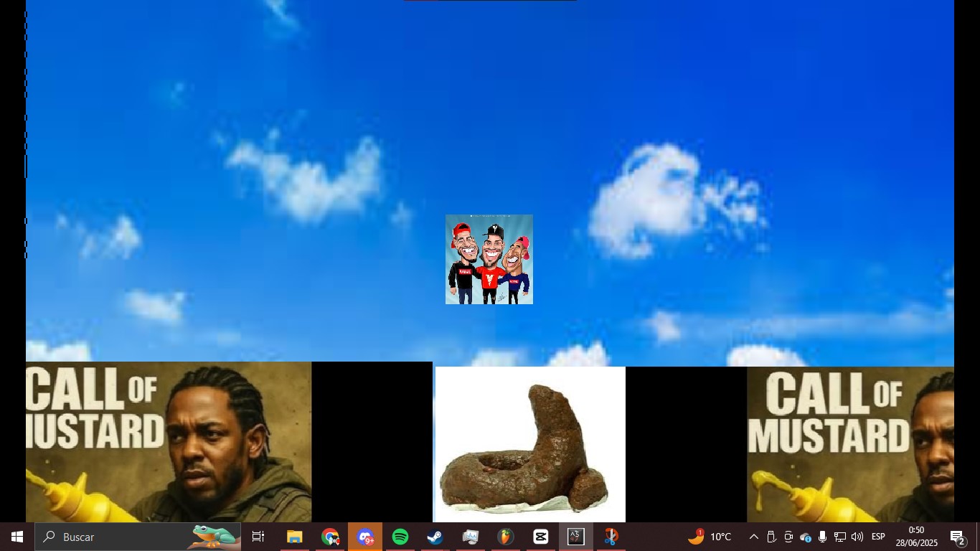The height and width of the screenshot is (551, 980).
Task: Click the cartoon trio image in the sky
Action: [x=489, y=259]
